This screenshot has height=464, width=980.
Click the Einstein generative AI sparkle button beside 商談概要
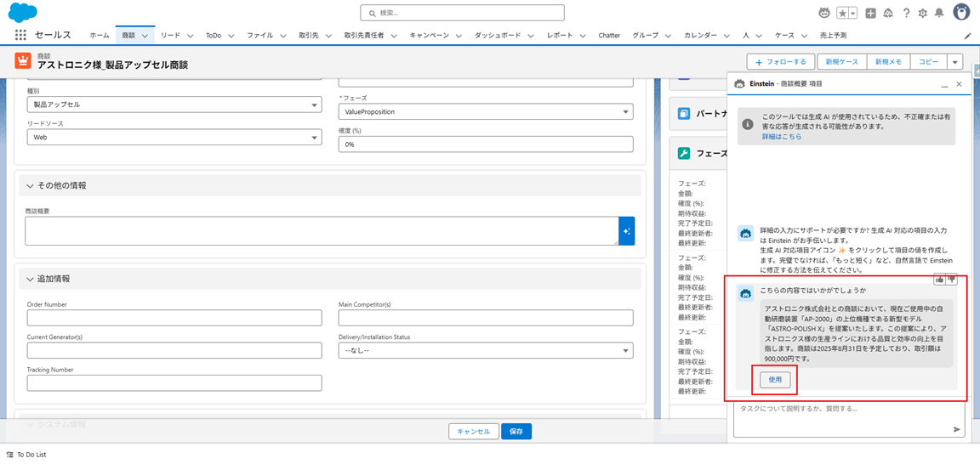(x=626, y=231)
